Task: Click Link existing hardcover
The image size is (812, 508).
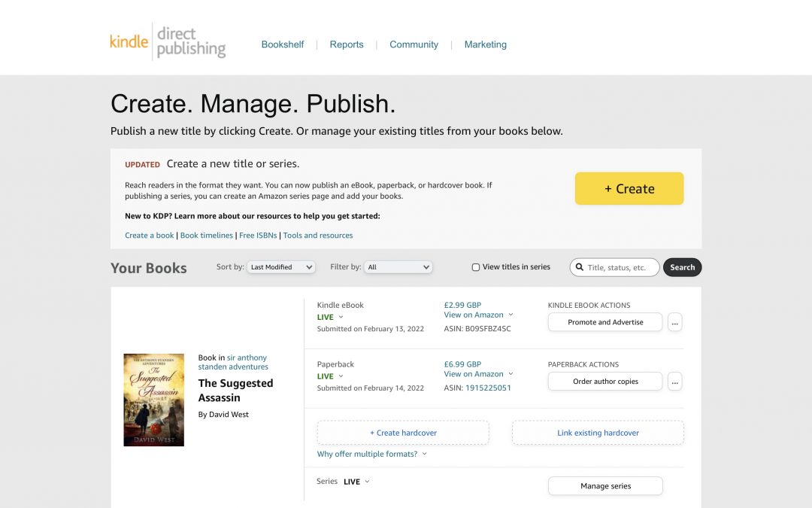Action: pos(598,433)
